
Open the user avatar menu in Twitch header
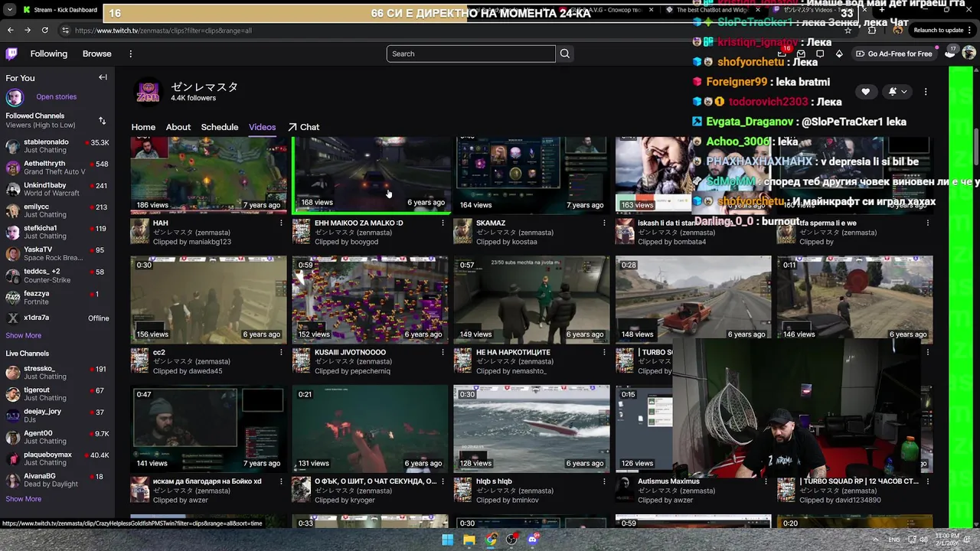[969, 54]
